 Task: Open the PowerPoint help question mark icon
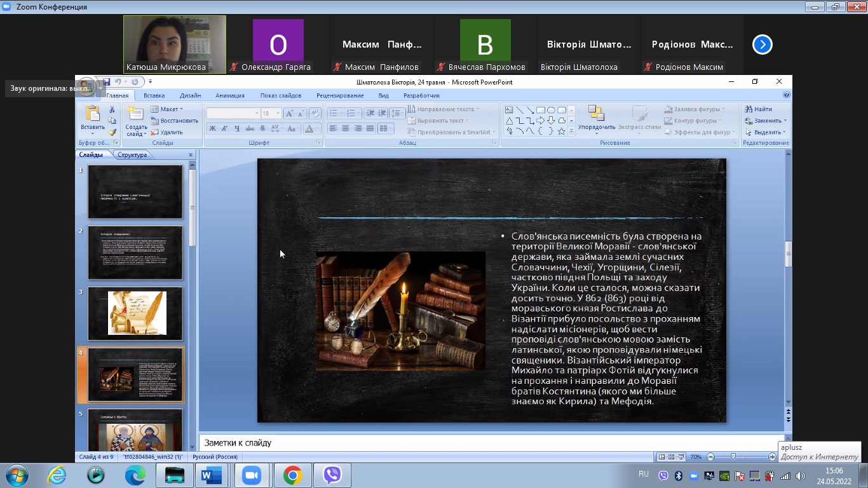(x=787, y=95)
